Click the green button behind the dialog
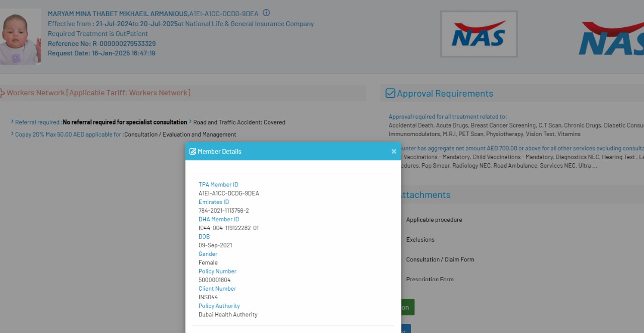Image resolution: width=644 pixels, height=333 pixels. coord(408,307)
